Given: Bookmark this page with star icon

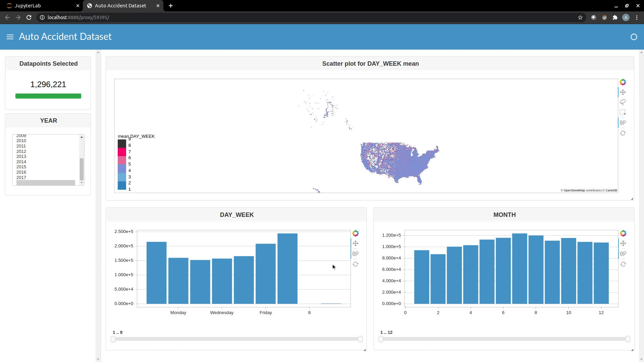Looking at the screenshot, I should pyautogui.click(x=580, y=17).
